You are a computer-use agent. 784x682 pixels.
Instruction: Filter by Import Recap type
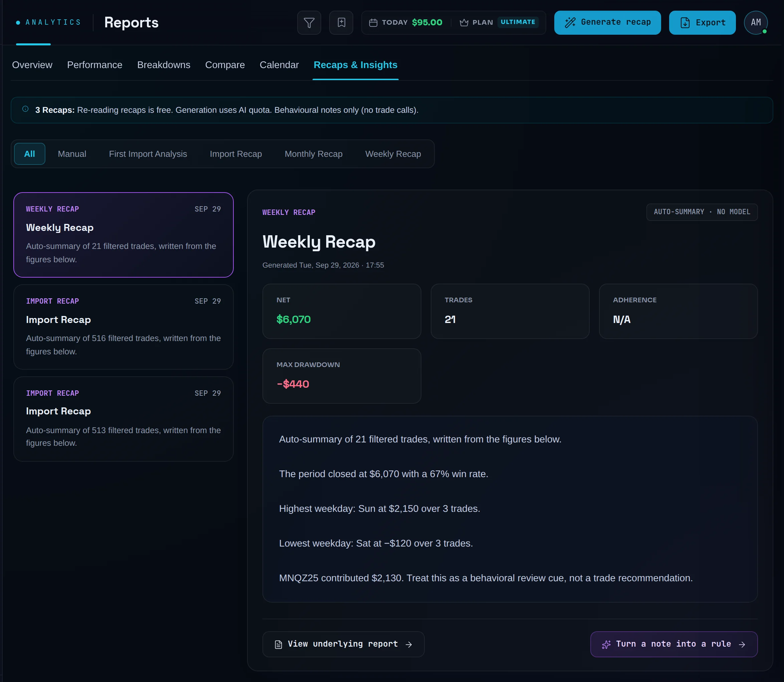click(x=236, y=154)
